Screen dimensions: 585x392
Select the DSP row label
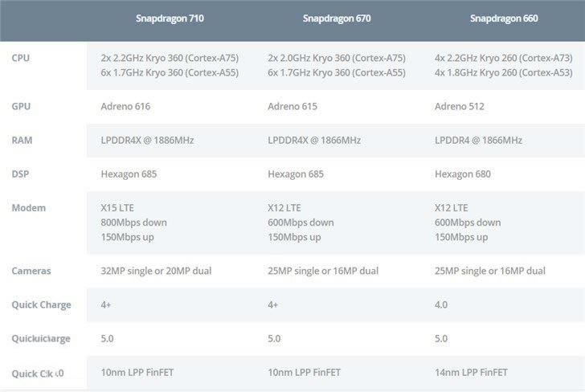[x=20, y=174]
